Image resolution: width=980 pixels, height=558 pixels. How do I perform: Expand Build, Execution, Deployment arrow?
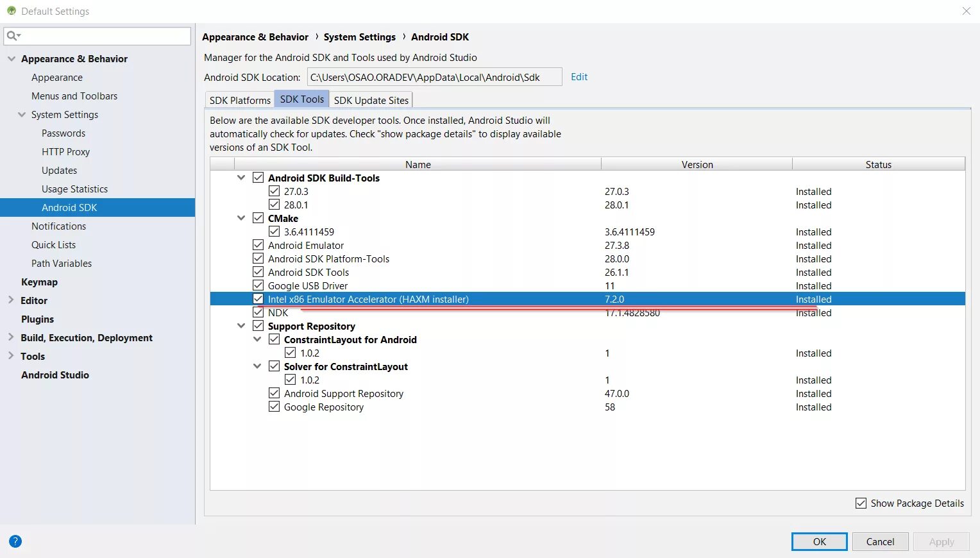(x=10, y=337)
